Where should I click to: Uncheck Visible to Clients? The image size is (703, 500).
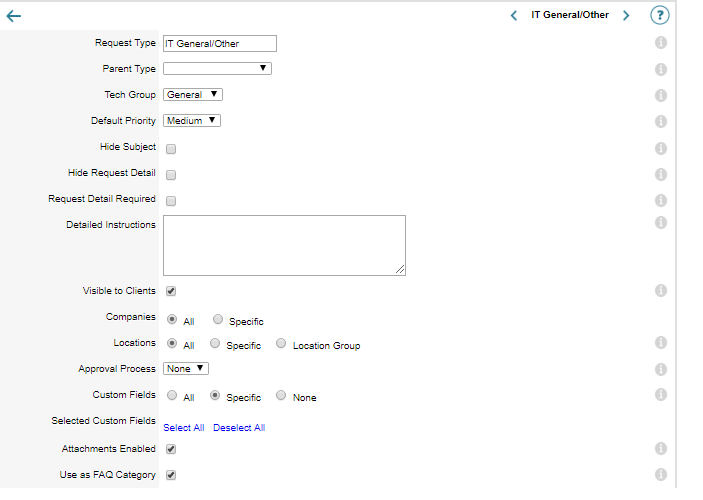coord(171,291)
